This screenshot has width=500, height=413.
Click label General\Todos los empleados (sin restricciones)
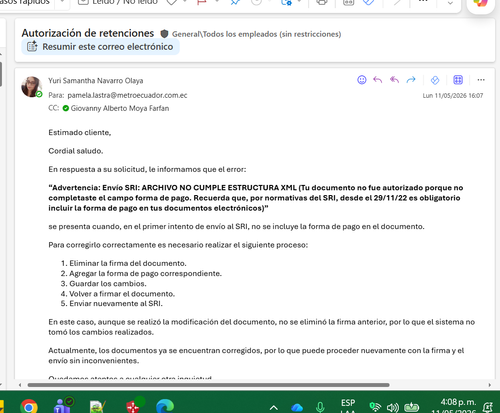click(x=256, y=34)
